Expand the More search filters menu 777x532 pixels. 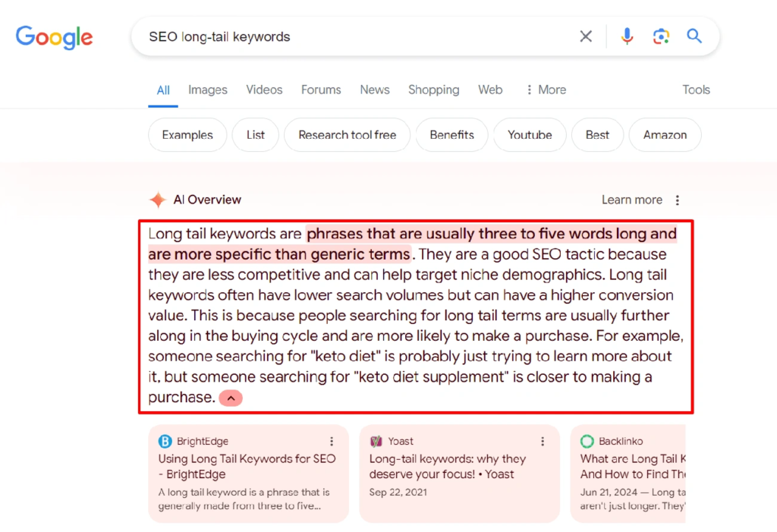coord(546,90)
